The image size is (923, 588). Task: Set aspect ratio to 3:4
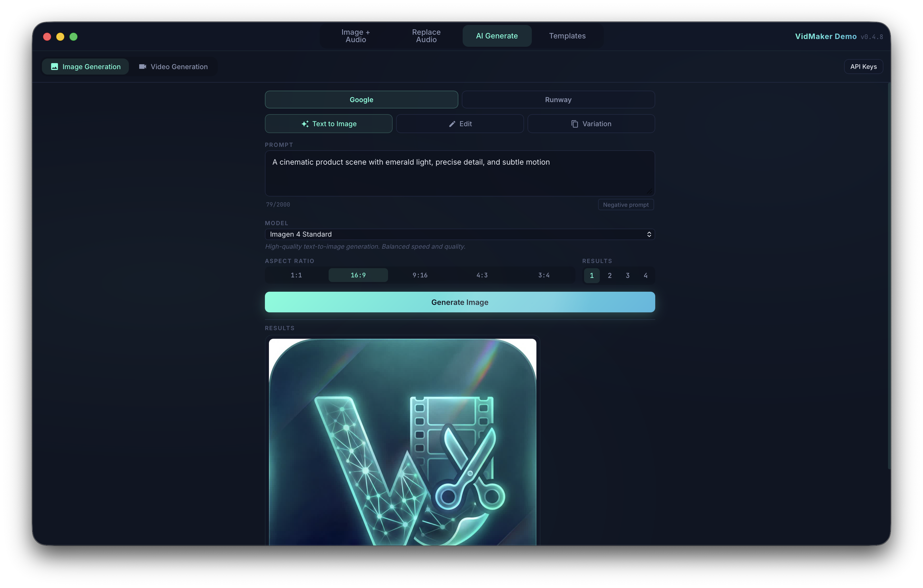[x=544, y=275]
